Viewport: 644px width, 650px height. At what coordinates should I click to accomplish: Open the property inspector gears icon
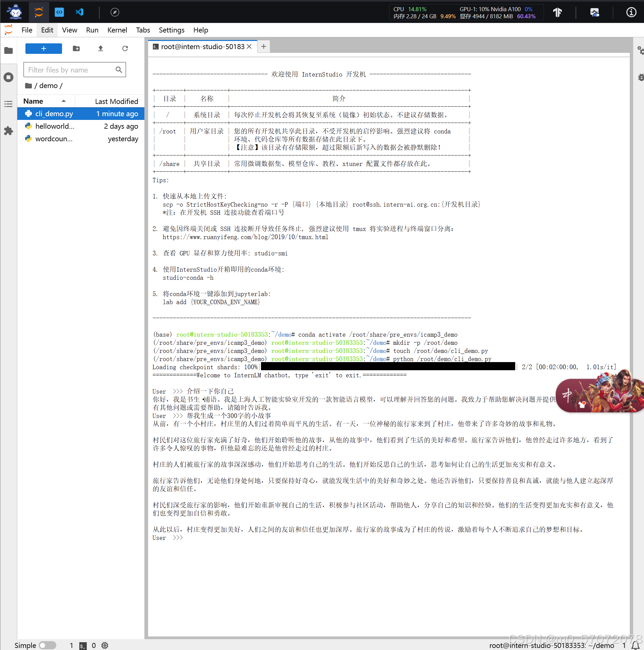tap(640, 50)
